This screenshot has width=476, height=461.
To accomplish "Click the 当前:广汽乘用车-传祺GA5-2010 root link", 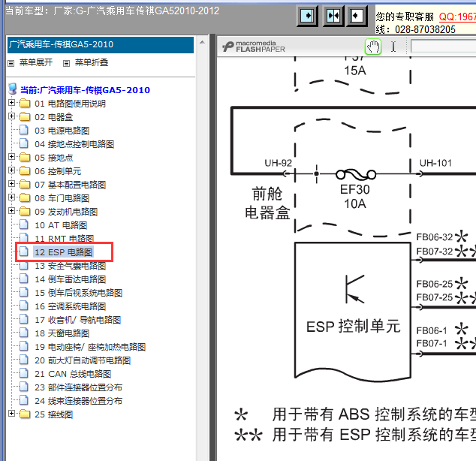I will [x=85, y=90].
